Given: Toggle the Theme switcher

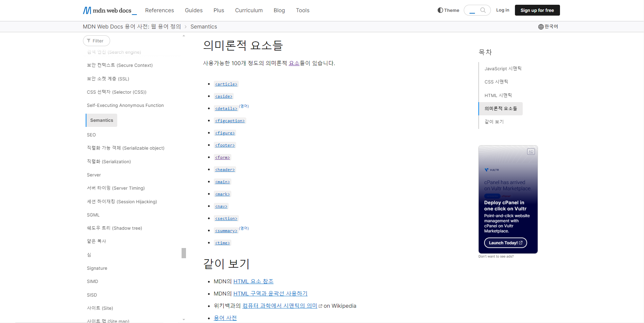Looking at the screenshot, I should (448, 10).
